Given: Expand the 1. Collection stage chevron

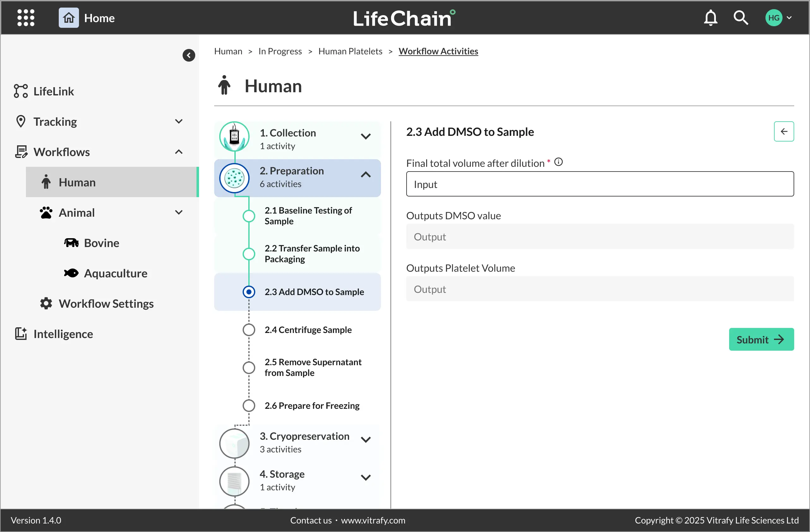Looking at the screenshot, I should (366, 136).
